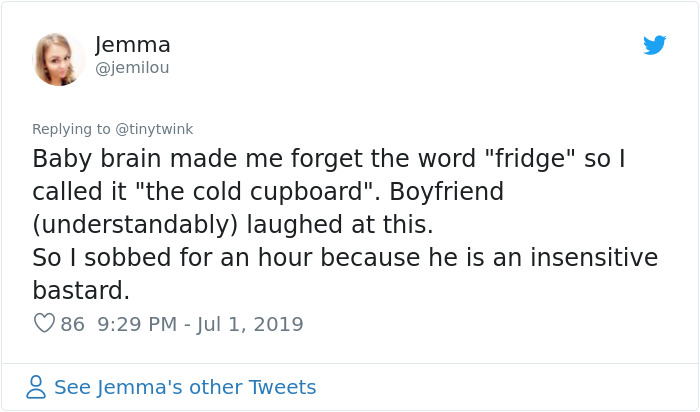700x412 pixels.
Task: Click the "Replying to" label
Action: point(72,129)
